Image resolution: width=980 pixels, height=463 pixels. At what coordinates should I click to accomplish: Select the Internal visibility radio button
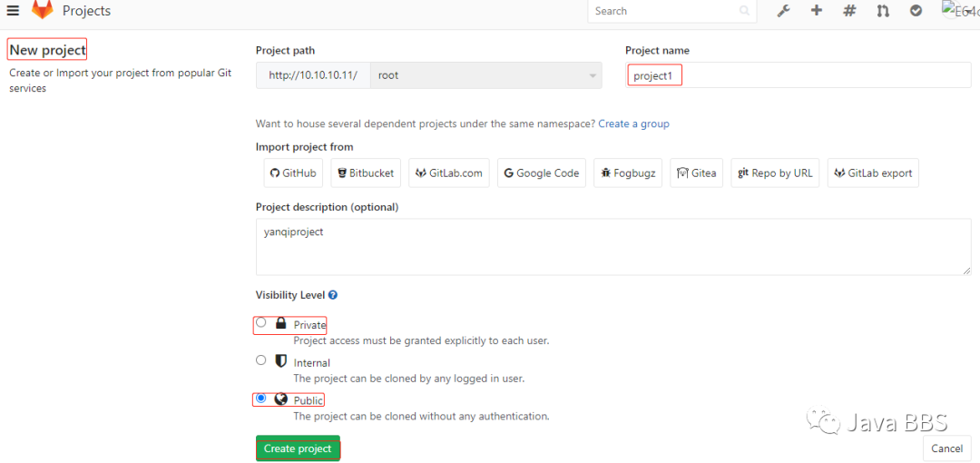tap(261, 360)
